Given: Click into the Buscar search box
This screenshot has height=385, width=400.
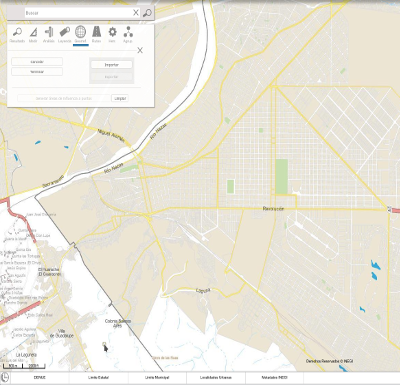Looking at the screenshot, I should click(77, 13).
